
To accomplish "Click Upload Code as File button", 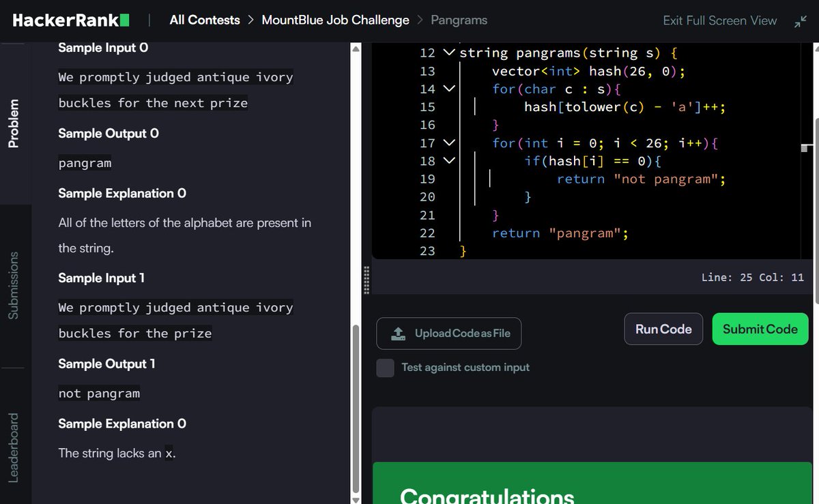I will (x=449, y=333).
